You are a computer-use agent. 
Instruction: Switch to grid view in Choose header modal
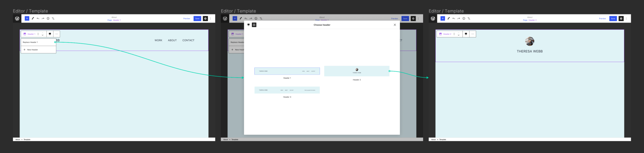click(254, 25)
